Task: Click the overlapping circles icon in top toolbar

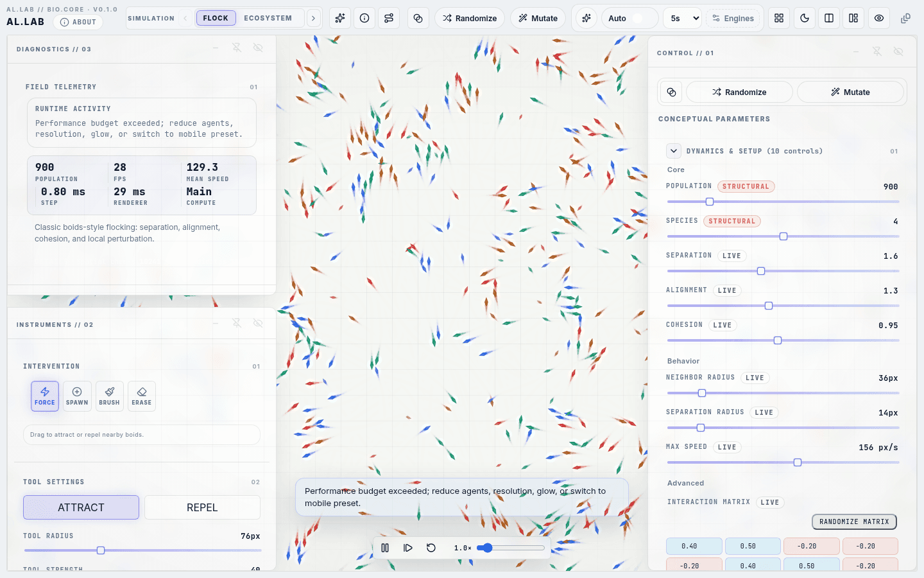Action: (418, 18)
